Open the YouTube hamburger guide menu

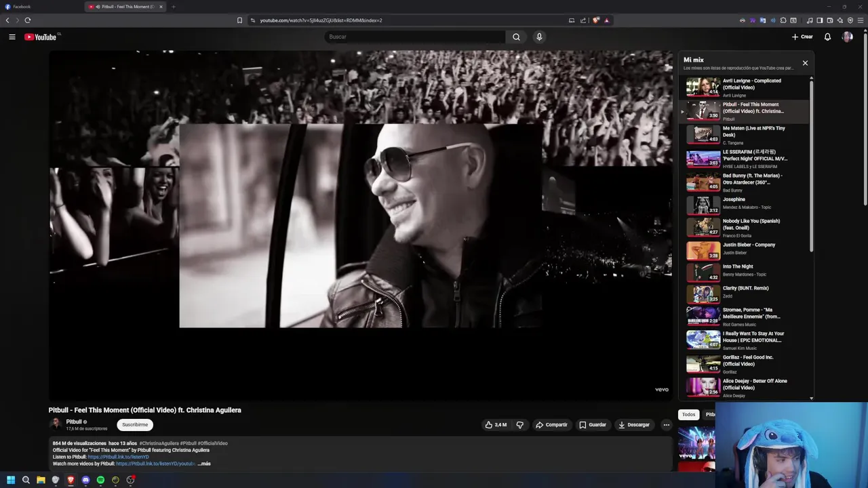[12, 37]
